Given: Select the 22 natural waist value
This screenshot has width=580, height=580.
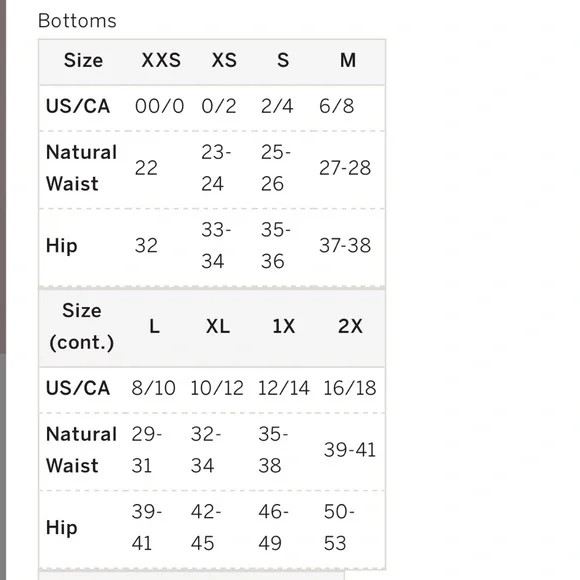Looking at the screenshot, I should (x=146, y=168).
